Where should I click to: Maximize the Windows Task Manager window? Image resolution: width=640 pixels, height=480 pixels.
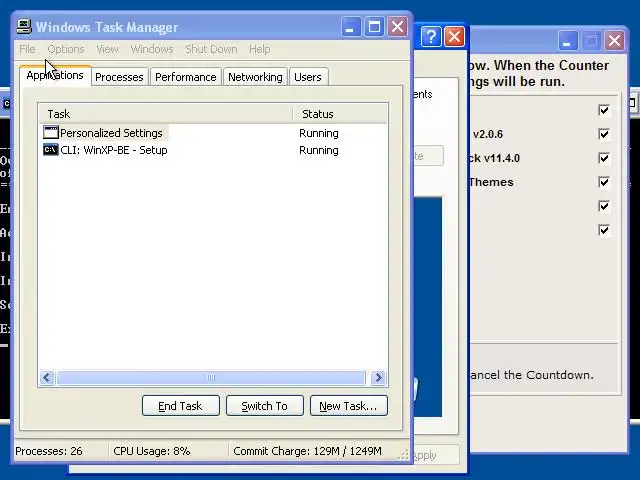pyautogui.click(x=374, y=27)
